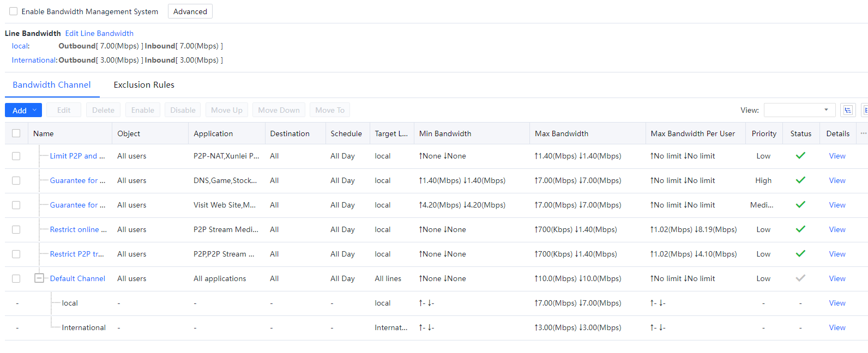Click the gray status checkmark for Default Channel

point(800,278)
